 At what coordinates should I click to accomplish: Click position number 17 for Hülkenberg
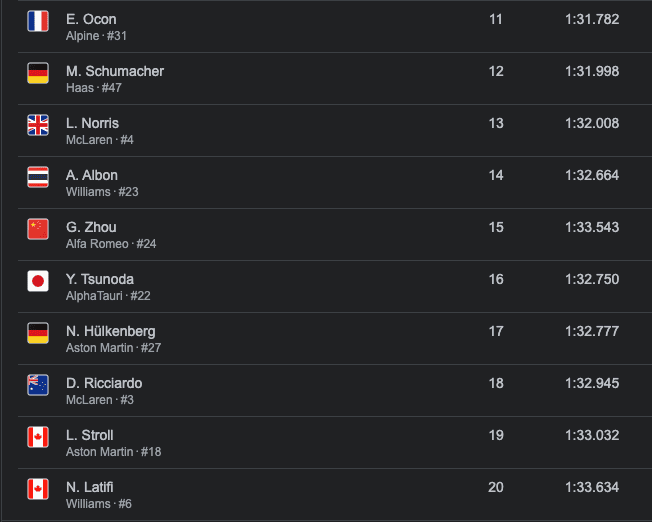coord(496,331)
